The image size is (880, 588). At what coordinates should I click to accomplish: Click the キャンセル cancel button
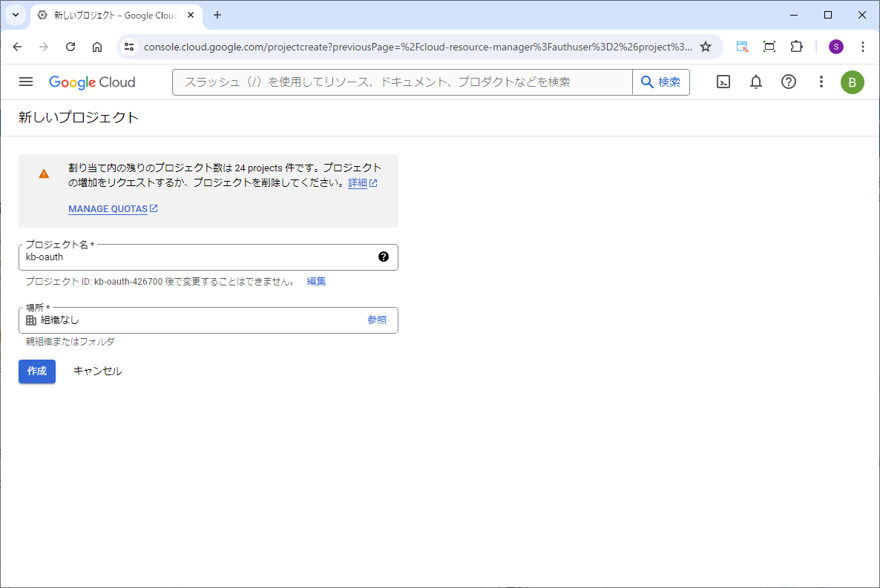coord(97,371)
